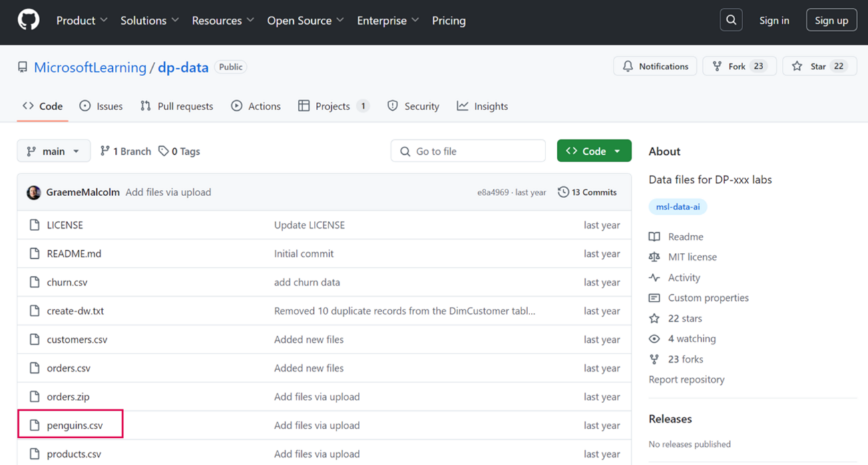Screen dimensions: 868x465
Task: Click the file icon next to orders.csv
Action: [35, 368]
